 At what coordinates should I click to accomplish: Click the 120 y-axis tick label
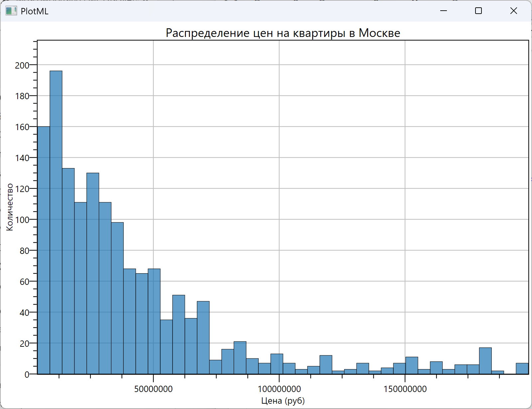pos(22,189)
